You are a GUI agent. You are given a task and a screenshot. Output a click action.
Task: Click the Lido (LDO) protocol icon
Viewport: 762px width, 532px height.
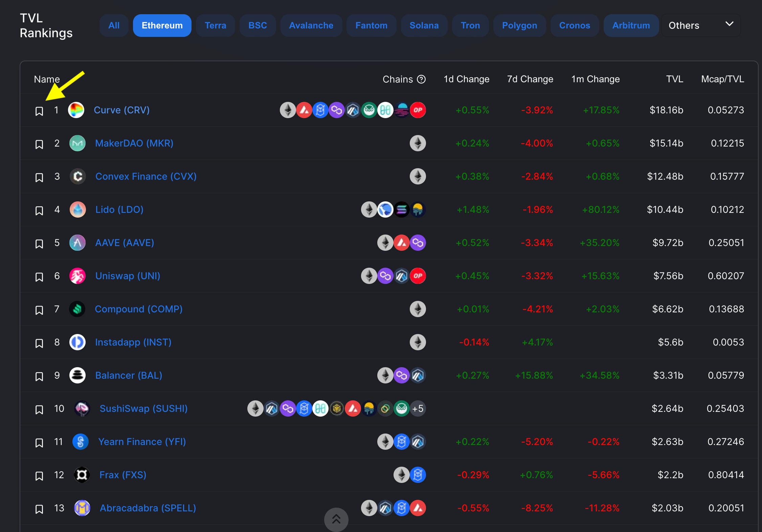click(77, 209)
